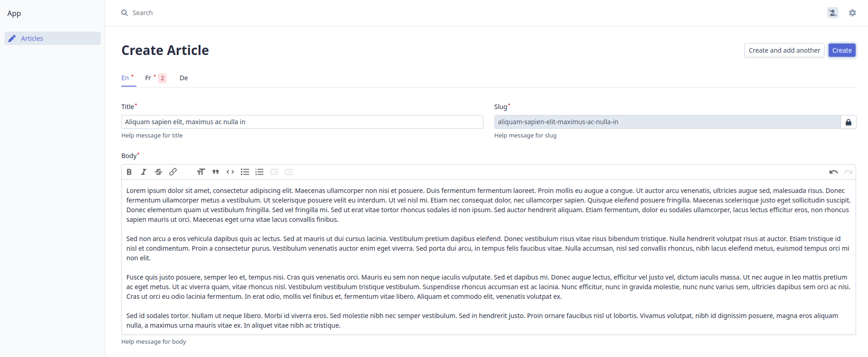Open heading text size tool
The image size is (868, 357).
tap(201, 172)
